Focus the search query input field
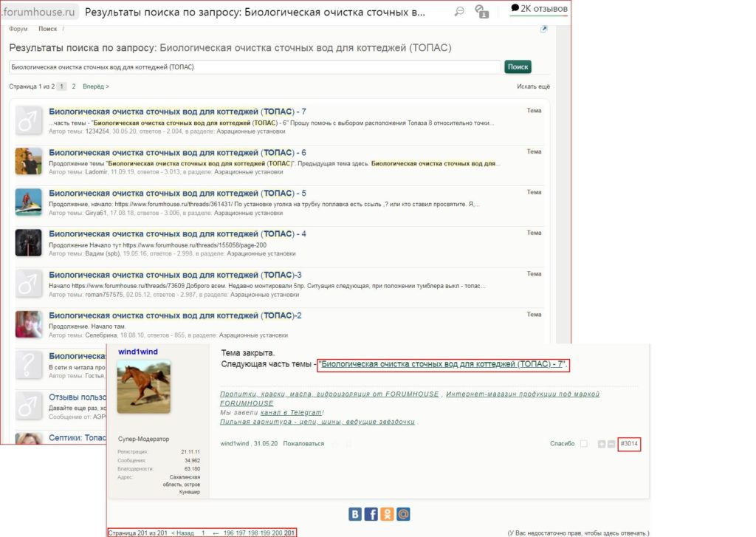The width and height of the screenshot is (756, 537). (255, 67)
